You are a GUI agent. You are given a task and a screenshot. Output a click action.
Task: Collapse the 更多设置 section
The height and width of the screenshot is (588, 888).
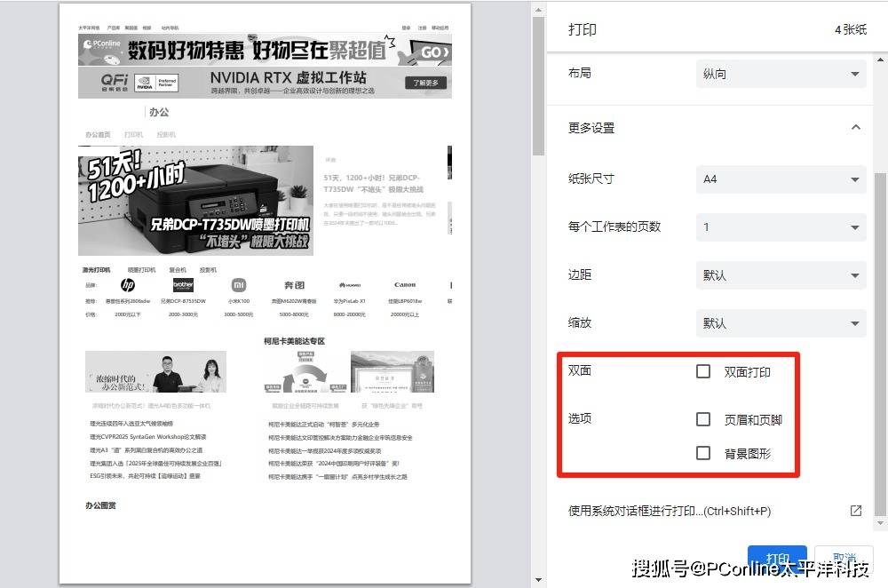[855, 128]
